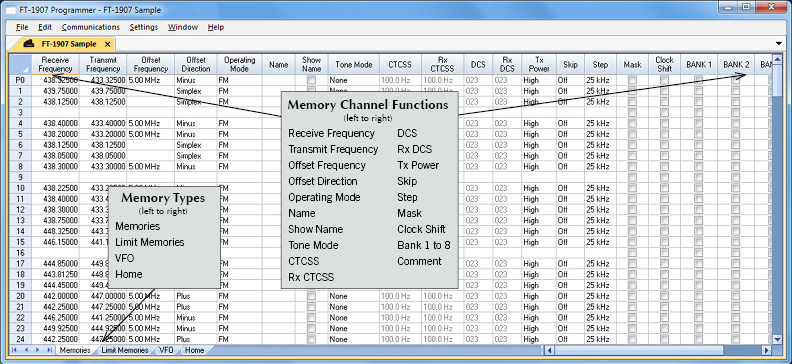The width and height of the screenshot is (792, 364).
Task: Go to next sheet tab arrow
Action: coord(38,350)
